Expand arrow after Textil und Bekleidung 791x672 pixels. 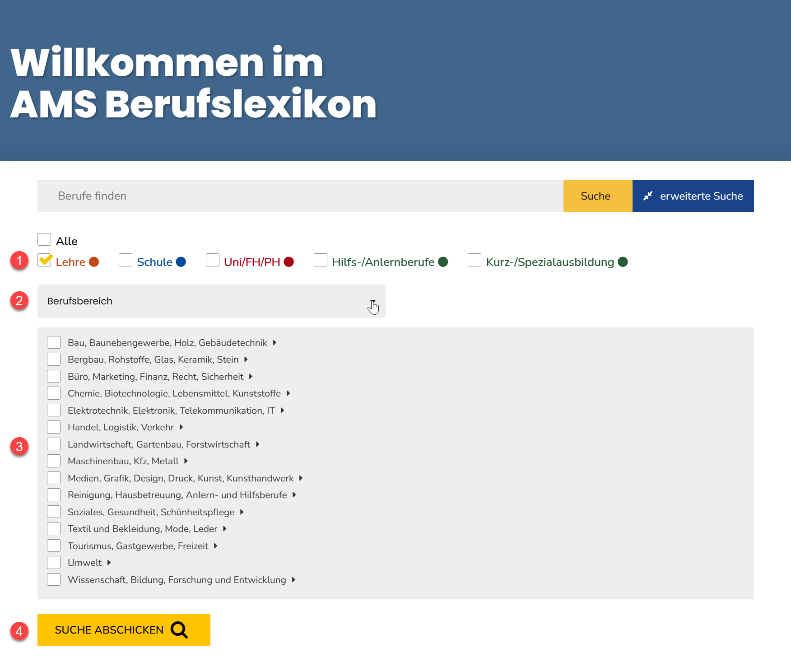(224, 529)
